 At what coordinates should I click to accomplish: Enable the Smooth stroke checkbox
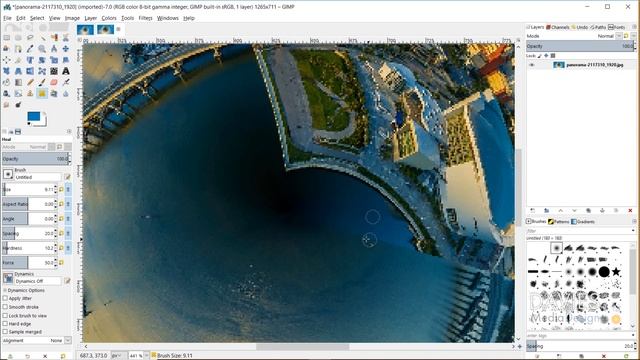[x=5, y=307]
